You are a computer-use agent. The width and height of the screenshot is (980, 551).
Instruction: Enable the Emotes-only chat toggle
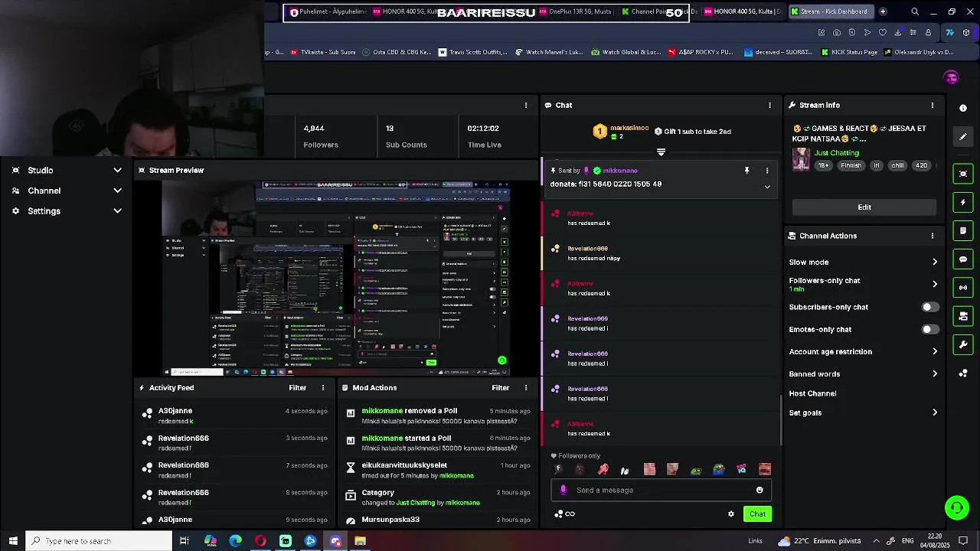[929, 329]
